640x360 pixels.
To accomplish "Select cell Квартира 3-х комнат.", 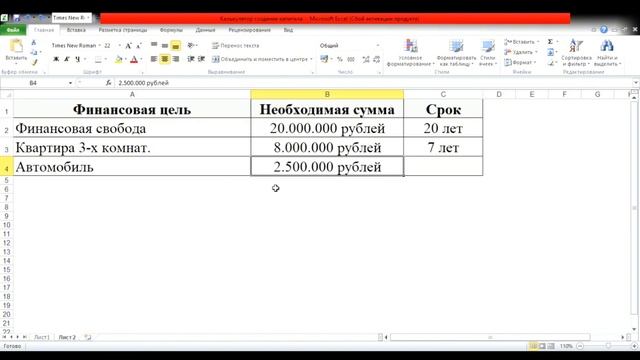I will tap(132, 147).
